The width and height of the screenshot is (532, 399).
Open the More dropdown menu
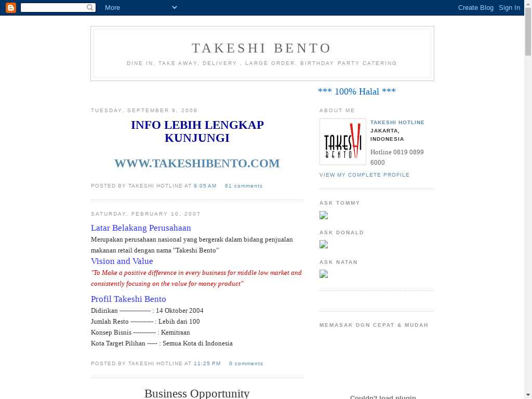[140, 7]
